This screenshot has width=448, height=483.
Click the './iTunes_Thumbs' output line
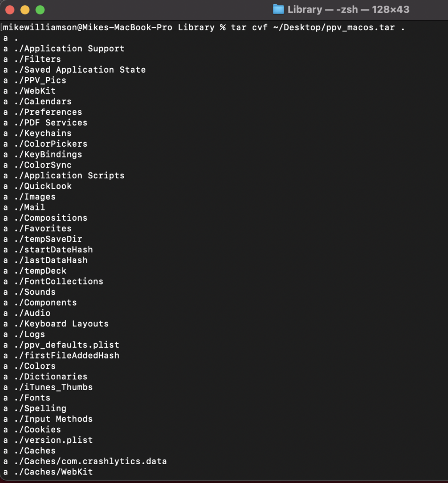[x=53, y=387]
